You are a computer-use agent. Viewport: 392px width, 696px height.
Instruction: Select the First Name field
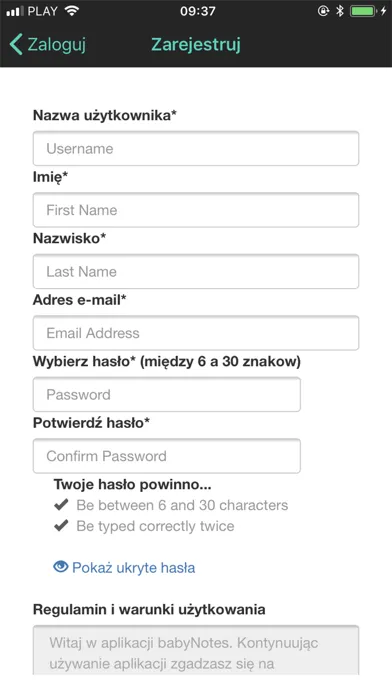coord(196,210)
